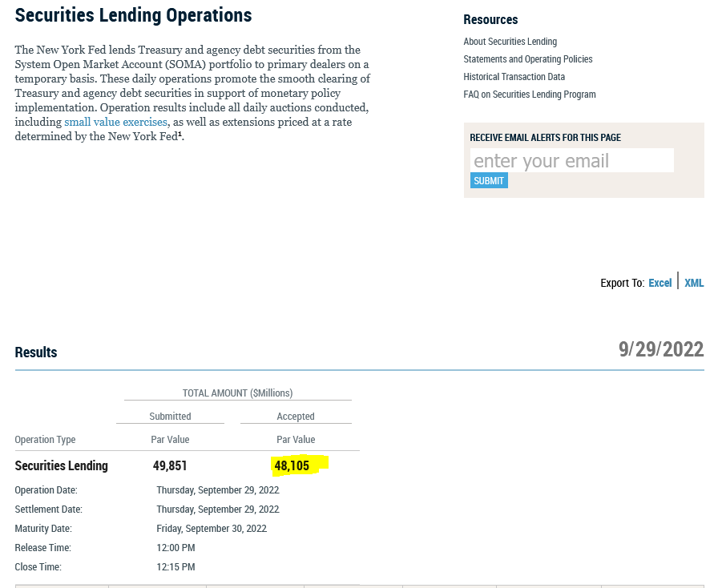
Task: Select the highlighted accepted value 48,105
Action: [x=292, y=465]
